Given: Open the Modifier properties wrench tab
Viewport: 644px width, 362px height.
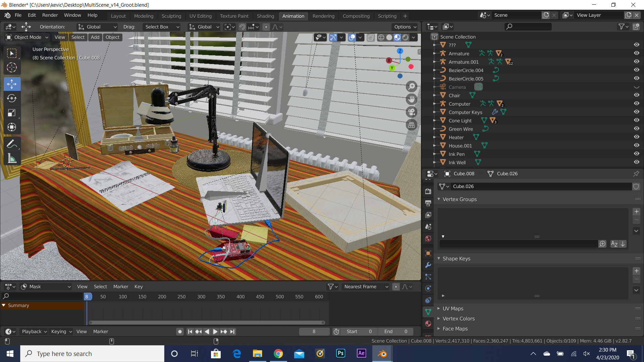Looking at the screenshot, I should coord(428,265).
